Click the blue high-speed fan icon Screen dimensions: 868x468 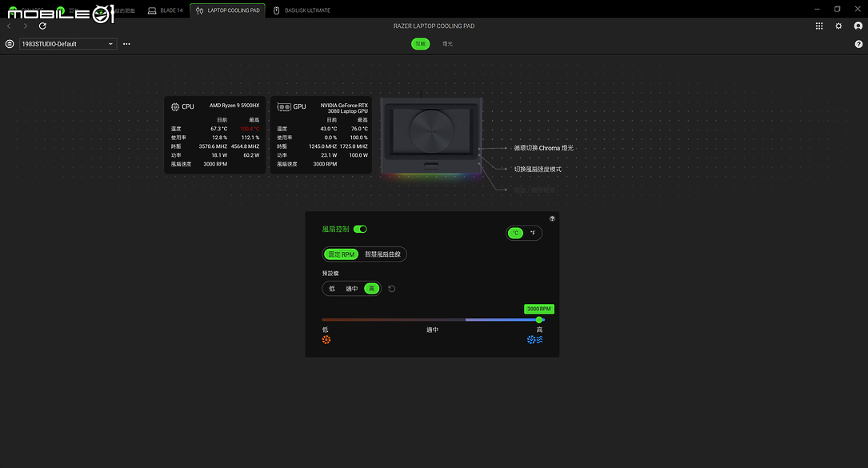pos(534,339)
